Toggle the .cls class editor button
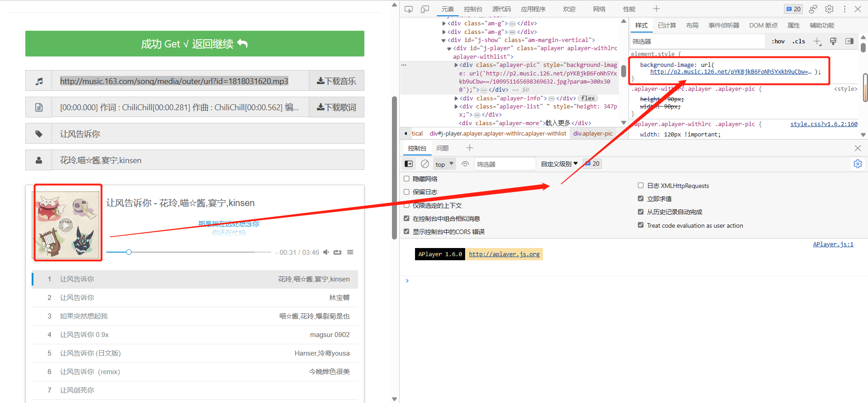The width and height of the screenshot is (868, 403). (798, 41)
